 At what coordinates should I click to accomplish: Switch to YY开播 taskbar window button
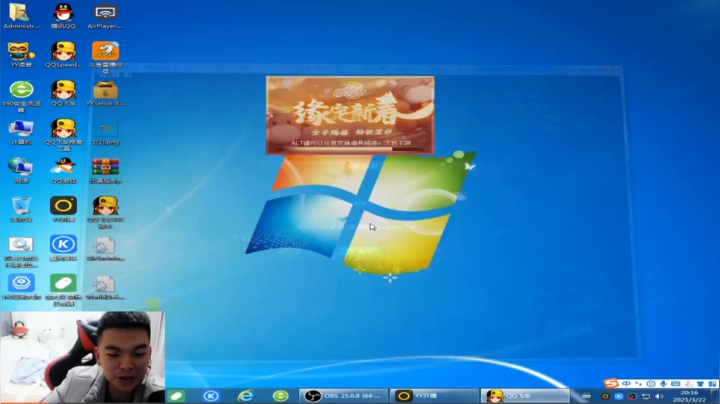point(434,396)
